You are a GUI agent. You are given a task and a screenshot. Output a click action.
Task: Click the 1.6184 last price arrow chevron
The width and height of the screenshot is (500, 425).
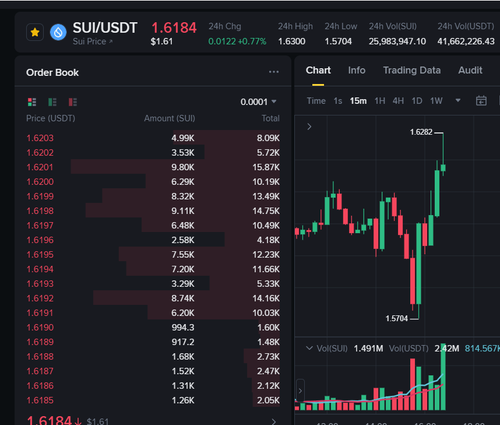tap(274, 421)
